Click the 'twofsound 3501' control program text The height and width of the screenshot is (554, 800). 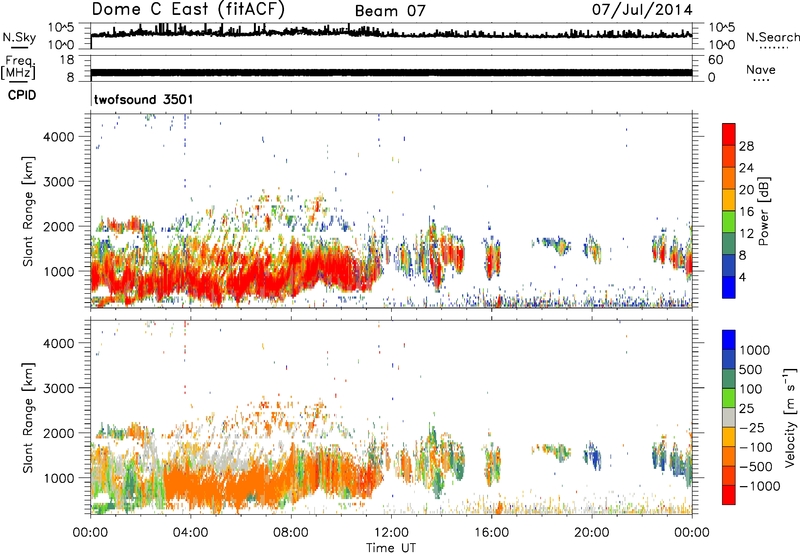point(143,99)
